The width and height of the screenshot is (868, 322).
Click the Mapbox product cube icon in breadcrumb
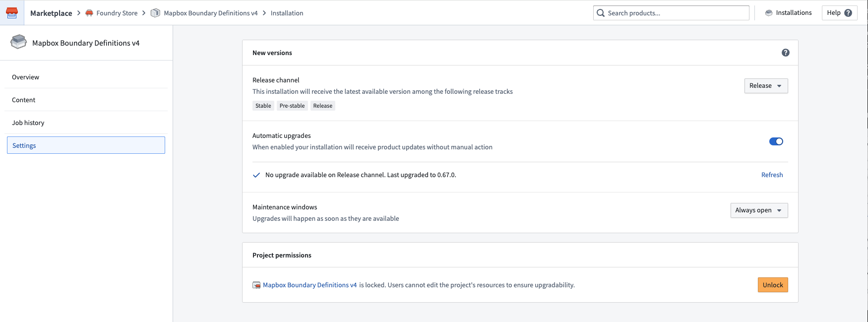point(155,13)
